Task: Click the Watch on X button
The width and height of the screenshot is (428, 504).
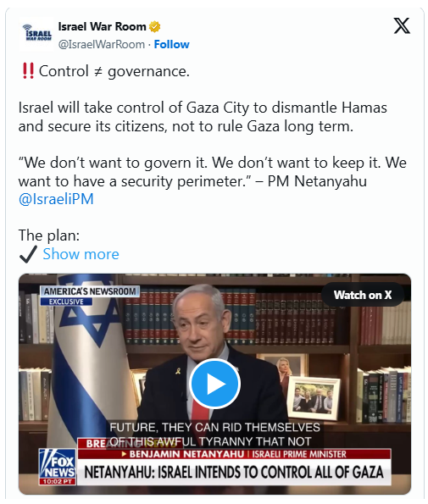Action: tap(363, 295)
